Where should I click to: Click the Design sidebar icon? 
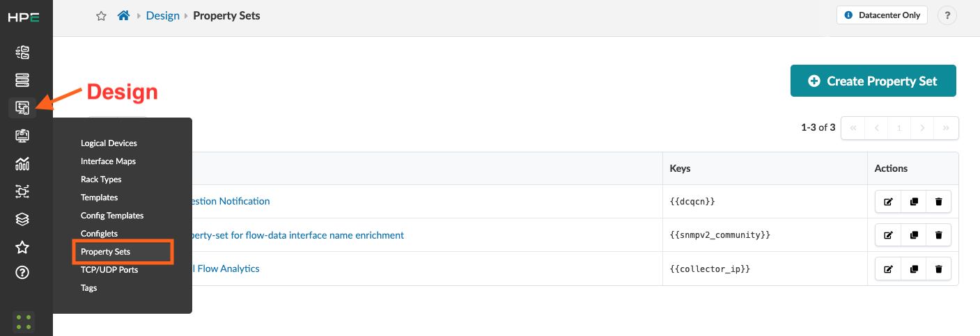coord(22,108)
